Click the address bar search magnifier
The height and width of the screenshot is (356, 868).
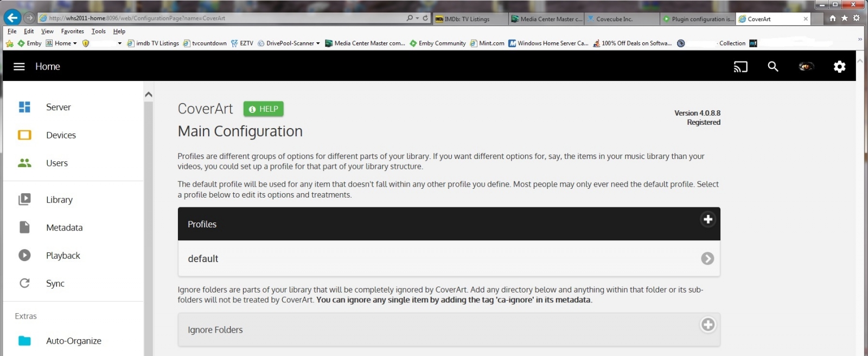click(410, 18)
